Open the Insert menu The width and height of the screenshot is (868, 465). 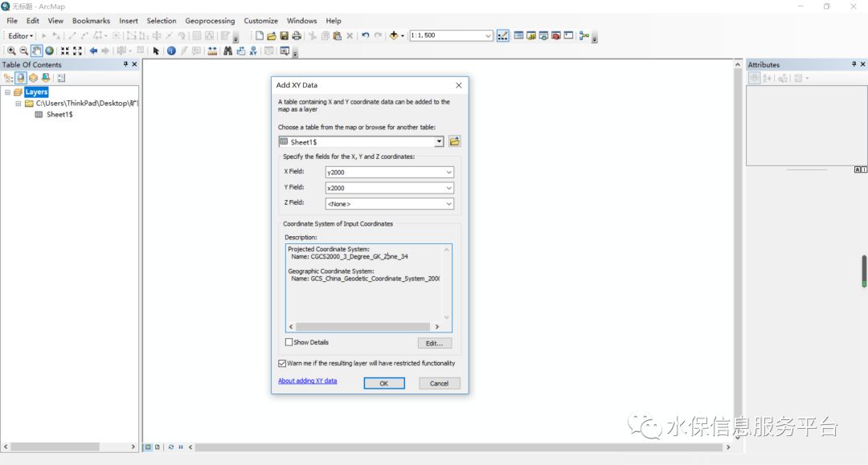click(x=129, y=20)
